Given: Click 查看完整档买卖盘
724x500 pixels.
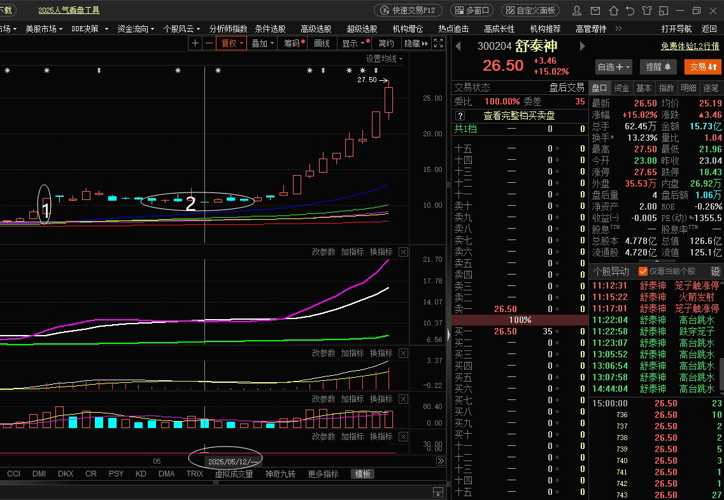Looking at the screenshot, I should point(519,116).
